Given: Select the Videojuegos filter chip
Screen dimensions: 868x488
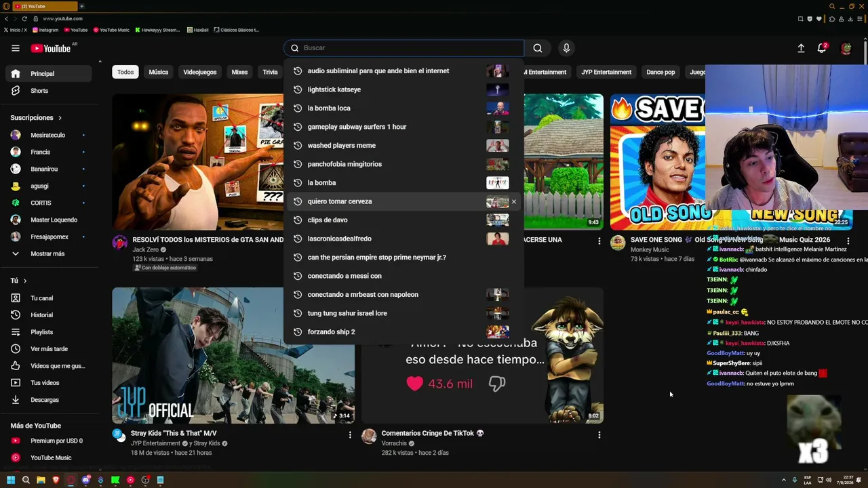Looking at the screenshot, I should click(200, 72).
